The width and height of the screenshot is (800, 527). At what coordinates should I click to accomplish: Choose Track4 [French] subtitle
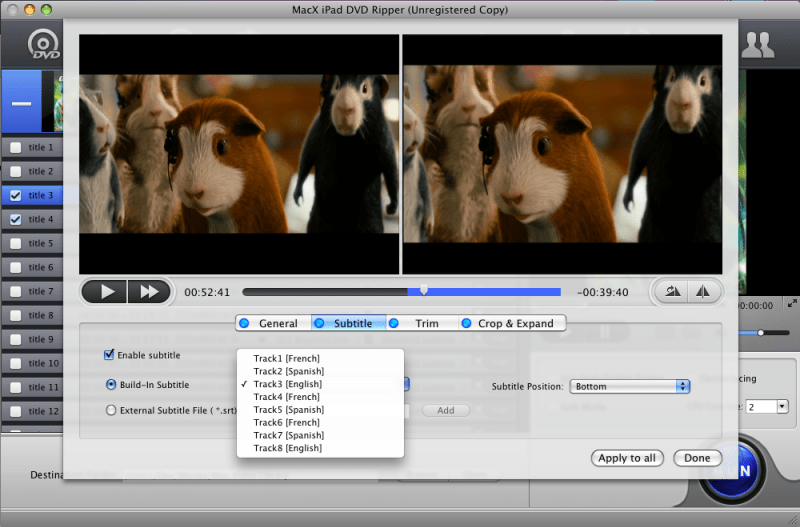point(320,396)
